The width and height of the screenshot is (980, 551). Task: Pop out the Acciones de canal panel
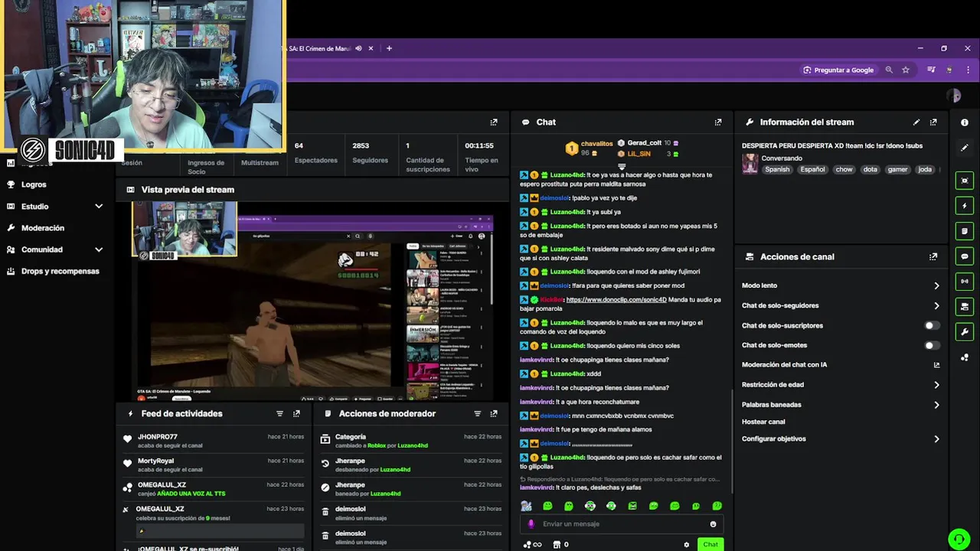pos(933,257)
